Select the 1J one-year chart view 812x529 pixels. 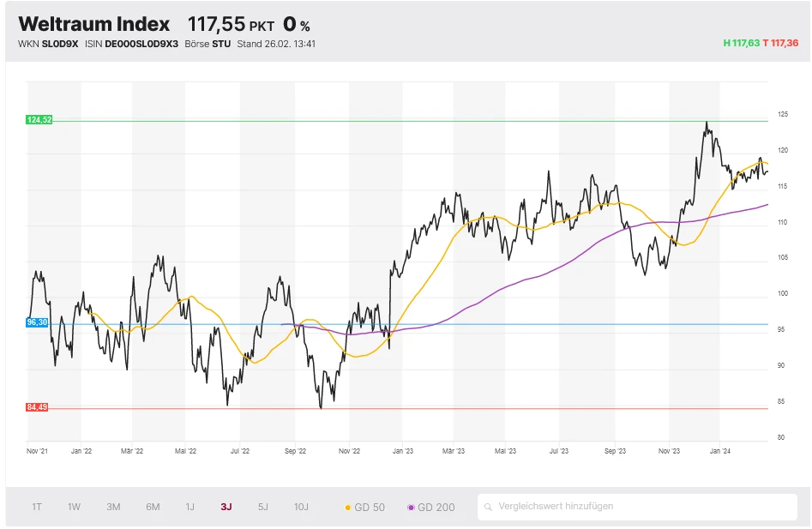click(190, 507)
